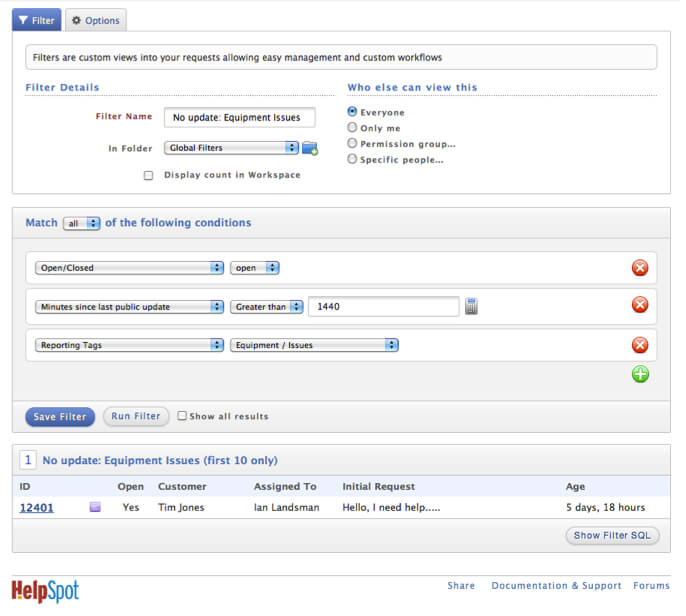The height and width of the screenshot is (616, 686).
Task: Toggle Show all results checkbox
Action: click(x=182, y=416)
